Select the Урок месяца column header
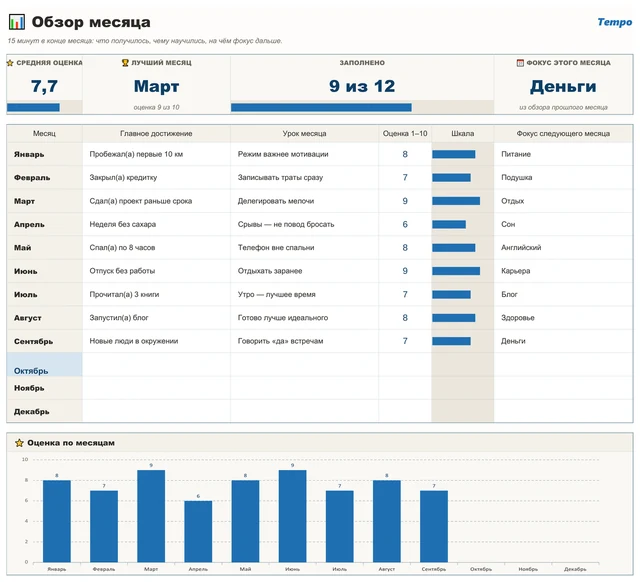This screenshot has width=640, height=582. point(304,133)
